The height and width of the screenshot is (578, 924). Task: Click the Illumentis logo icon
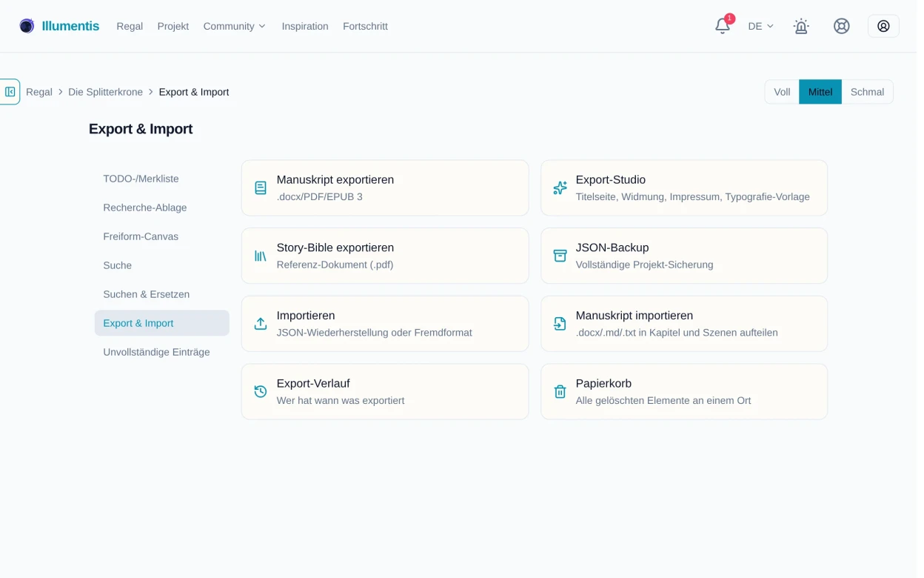pos(27,26)
